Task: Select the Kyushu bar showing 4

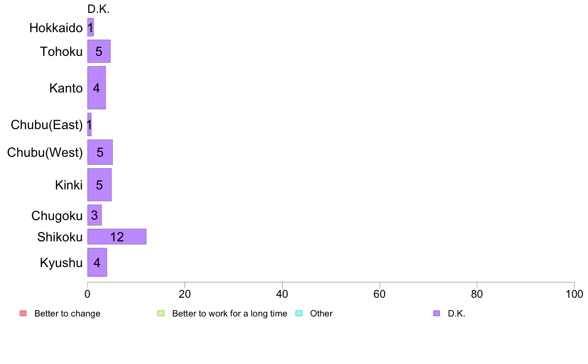Action: click(97, 263)
